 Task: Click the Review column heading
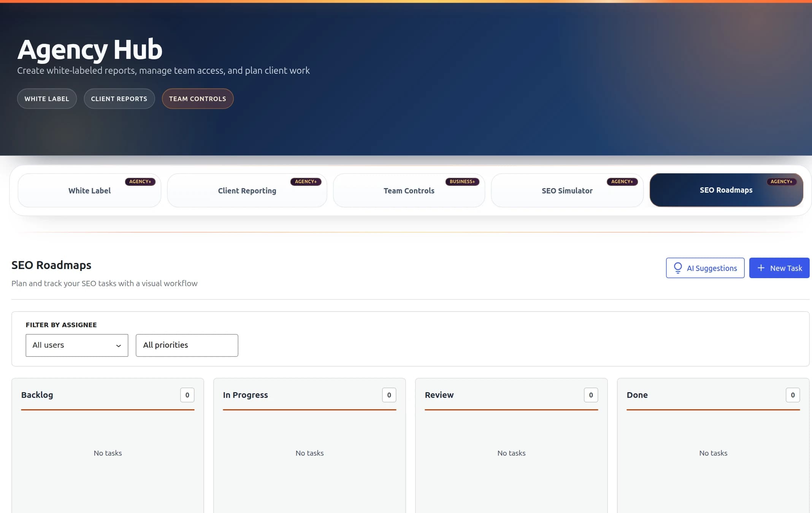click(x=439, y=395)
